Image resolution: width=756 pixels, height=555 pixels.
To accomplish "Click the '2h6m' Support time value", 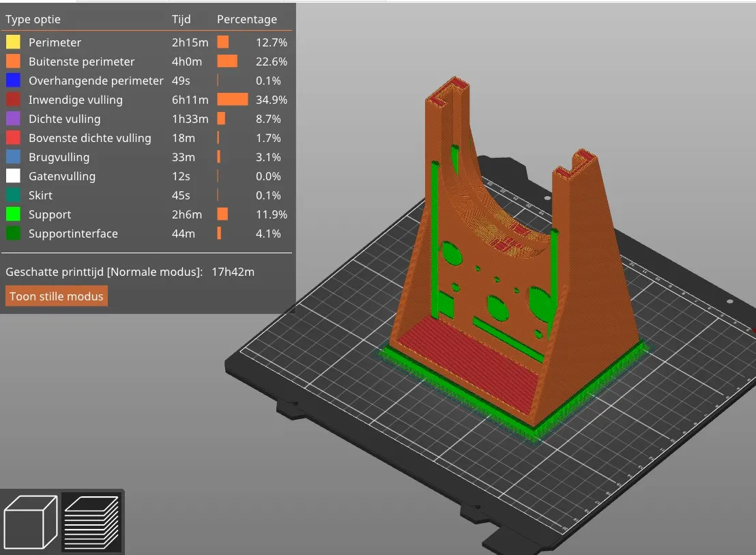I will pos(186,214).
